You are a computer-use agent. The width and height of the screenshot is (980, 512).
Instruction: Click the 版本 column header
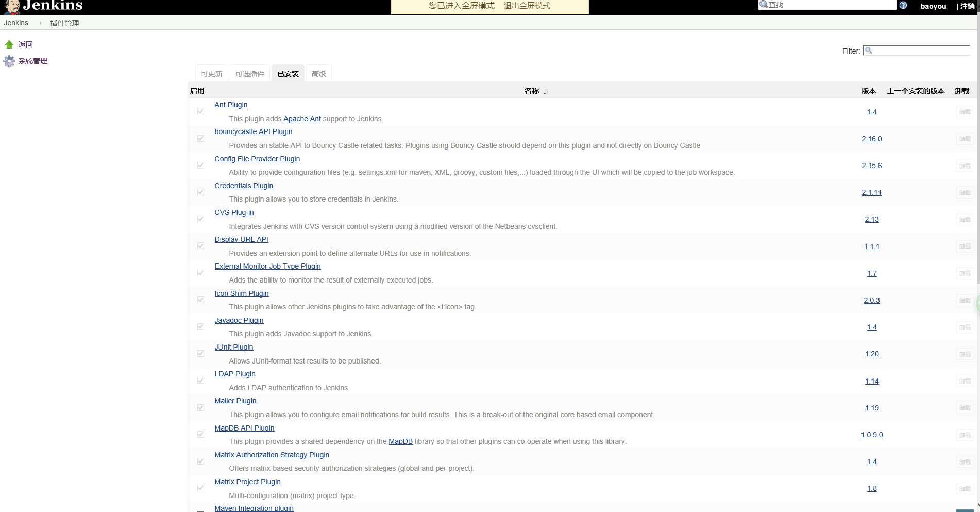point(869,91)
